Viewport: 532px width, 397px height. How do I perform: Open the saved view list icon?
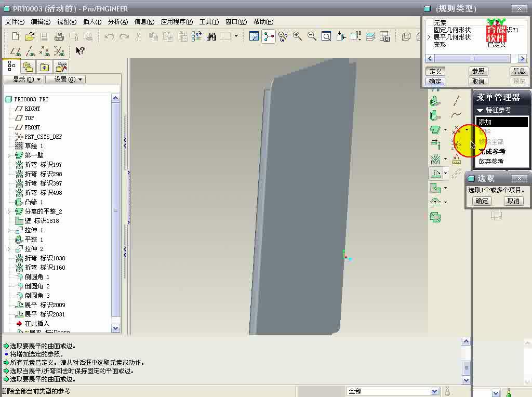tap(355, 36)
